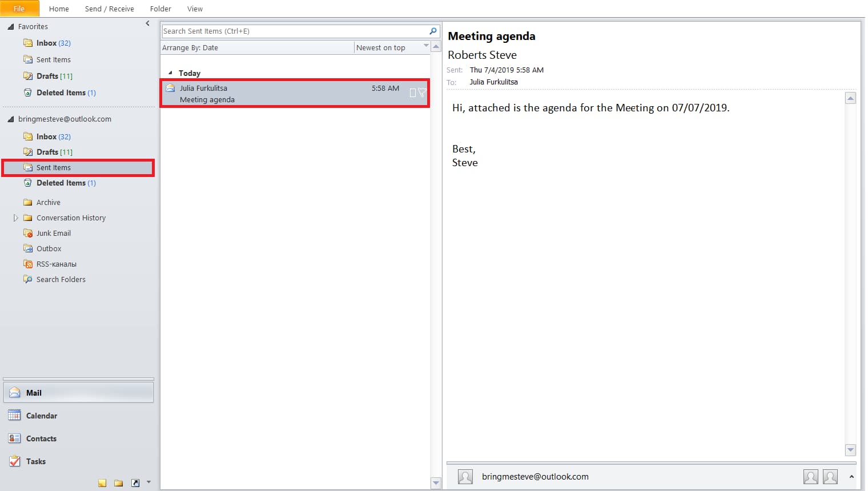Open the Conversation History folder

click(65, 218)
